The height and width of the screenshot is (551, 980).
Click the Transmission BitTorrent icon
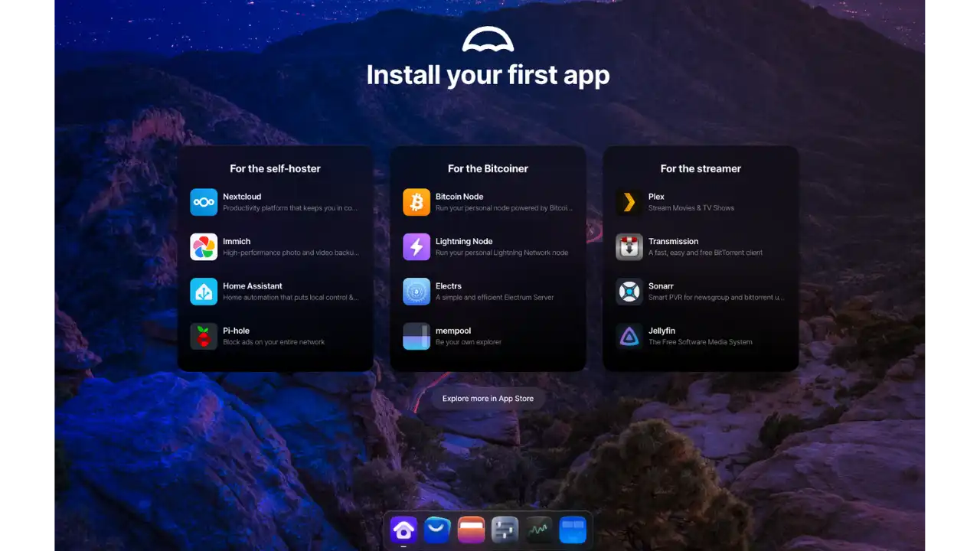[x=629, y=247]
